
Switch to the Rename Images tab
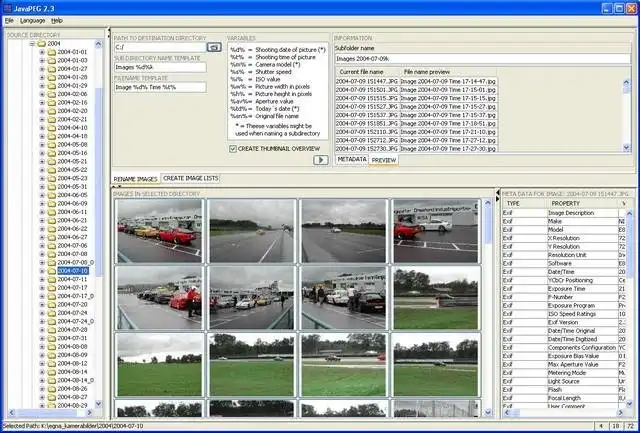point(135,179)
